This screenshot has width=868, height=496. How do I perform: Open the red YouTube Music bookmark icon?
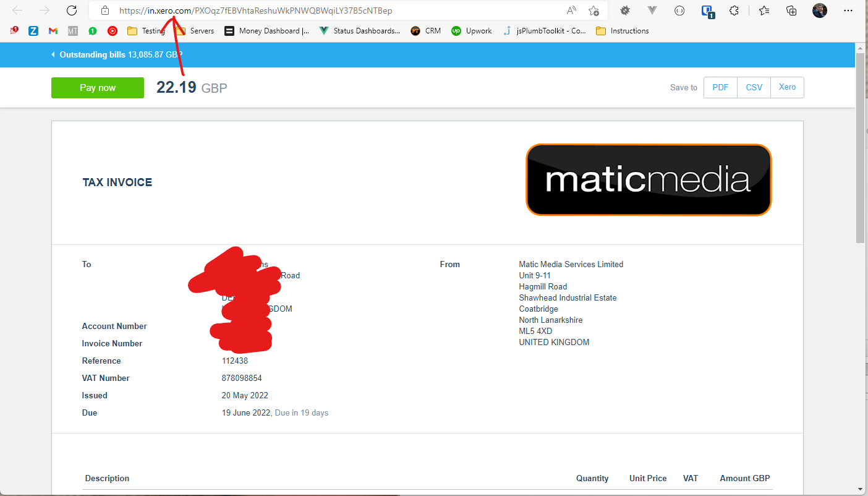pos(113,30)
